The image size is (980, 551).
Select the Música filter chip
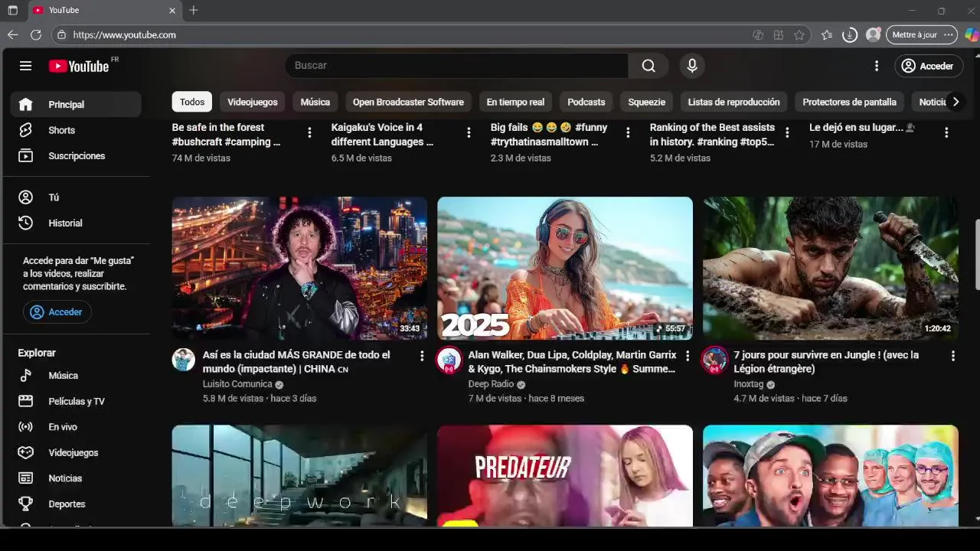tap(315, 102)
